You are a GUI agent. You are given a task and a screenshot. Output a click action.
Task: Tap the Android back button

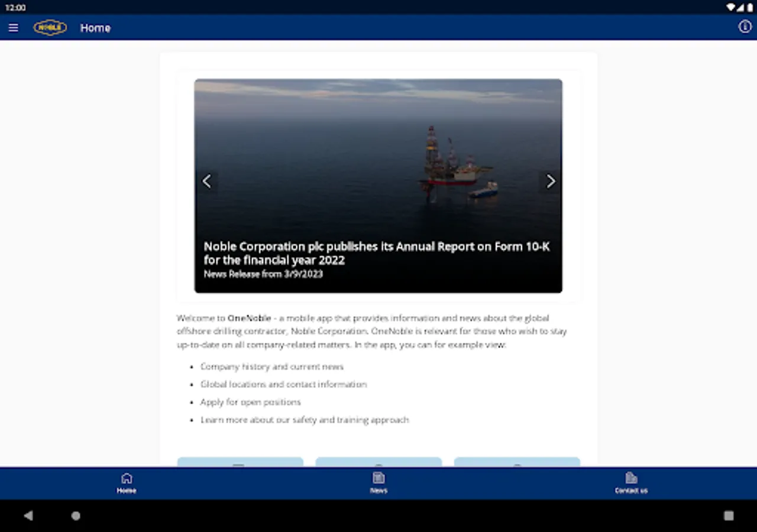coord(28,515)
